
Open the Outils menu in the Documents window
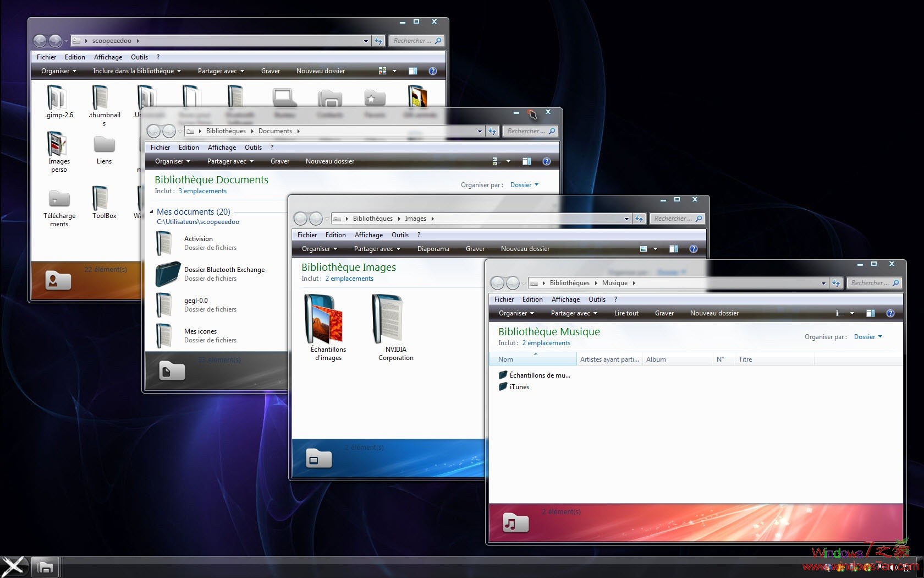tap(253, 147)
